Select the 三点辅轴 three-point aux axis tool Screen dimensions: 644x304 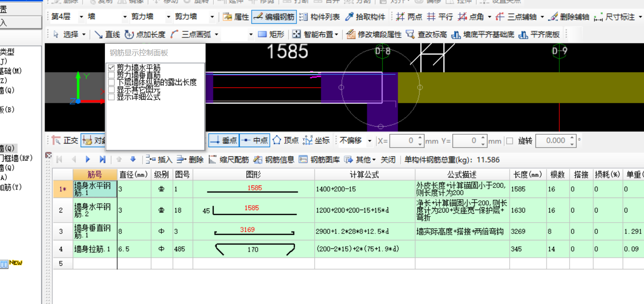516,17
